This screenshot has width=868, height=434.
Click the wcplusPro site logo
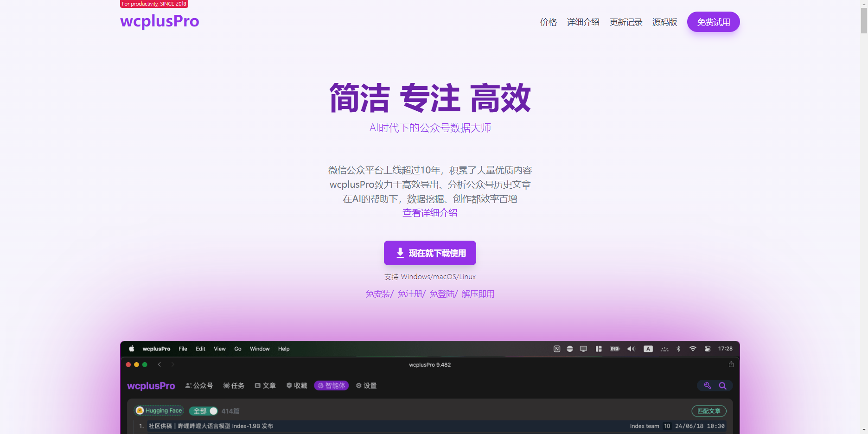click(x=160, y=21)
